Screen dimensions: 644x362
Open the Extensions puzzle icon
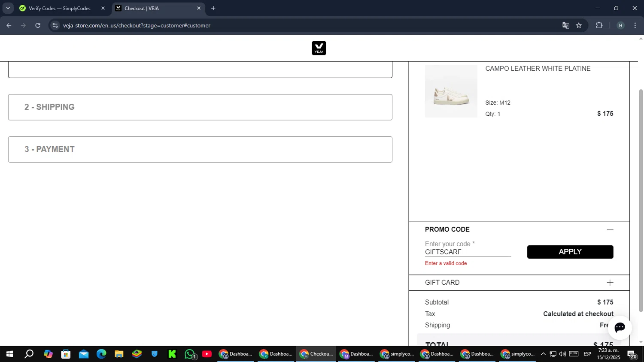pos(599,25)
